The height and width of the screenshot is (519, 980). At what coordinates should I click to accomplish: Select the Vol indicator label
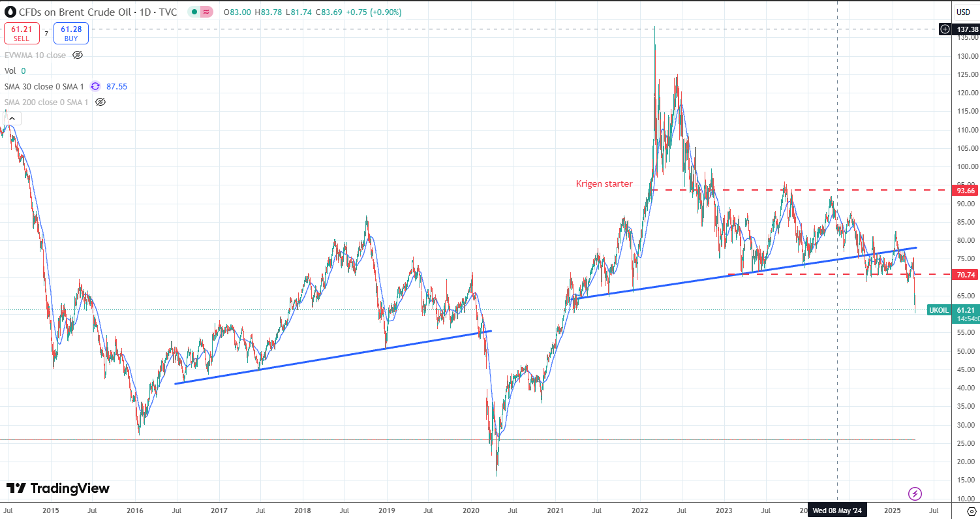pyautogui.click(x=10, y=71)
